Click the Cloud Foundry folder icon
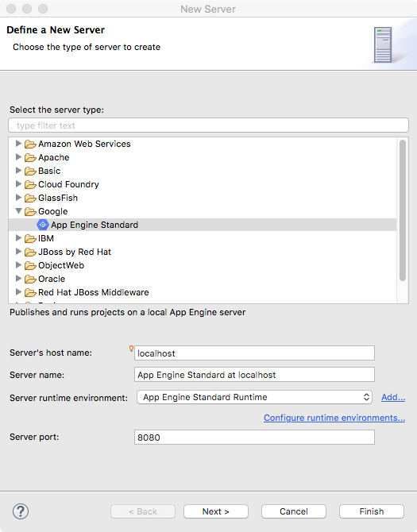417x532 pixels. pos(30,184)
